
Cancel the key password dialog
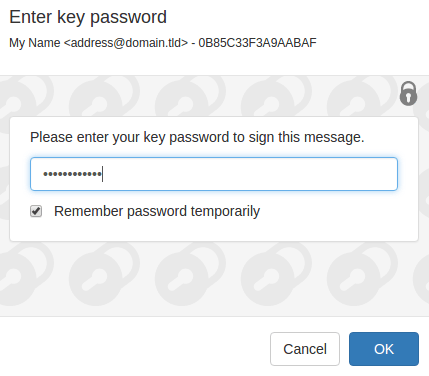pyautogui.click(x=305, y=349)
